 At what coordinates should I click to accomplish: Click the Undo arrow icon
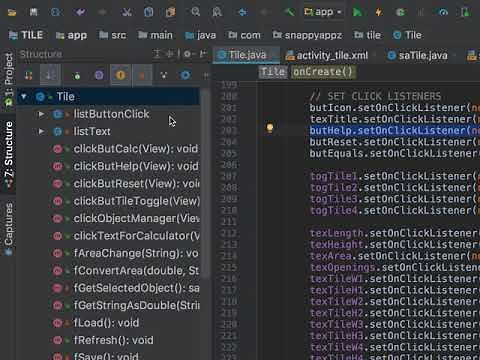click(x=80, y=13)
